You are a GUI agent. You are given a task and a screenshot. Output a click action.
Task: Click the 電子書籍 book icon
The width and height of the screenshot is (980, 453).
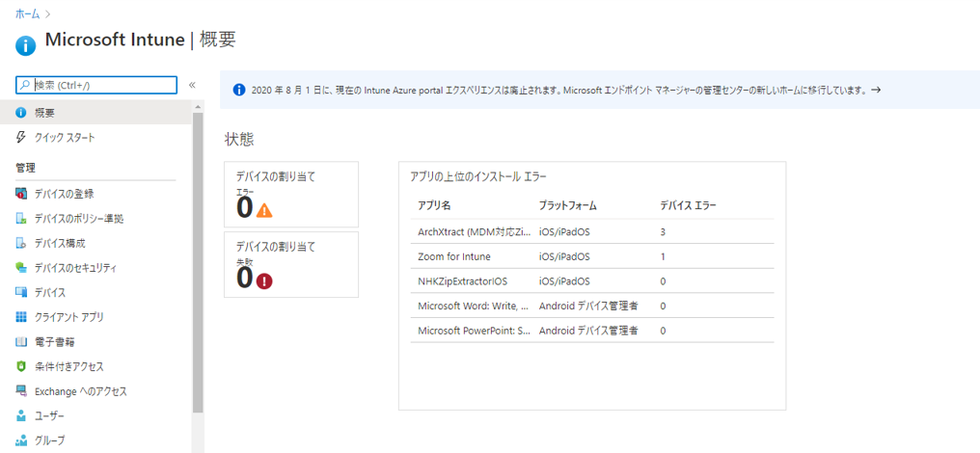point(21,342)
